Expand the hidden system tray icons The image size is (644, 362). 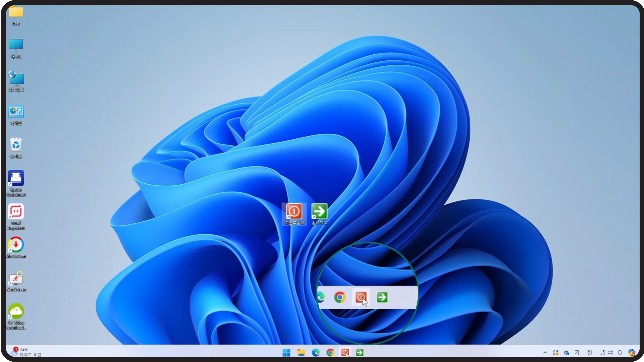(545, 353)
